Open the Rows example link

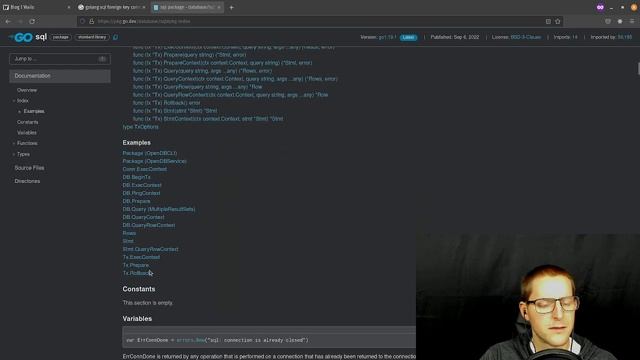click(x=129, y=233)
